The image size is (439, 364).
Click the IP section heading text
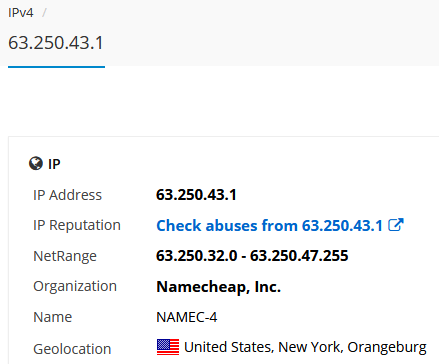pyautogui.click(x=54, y=164)
